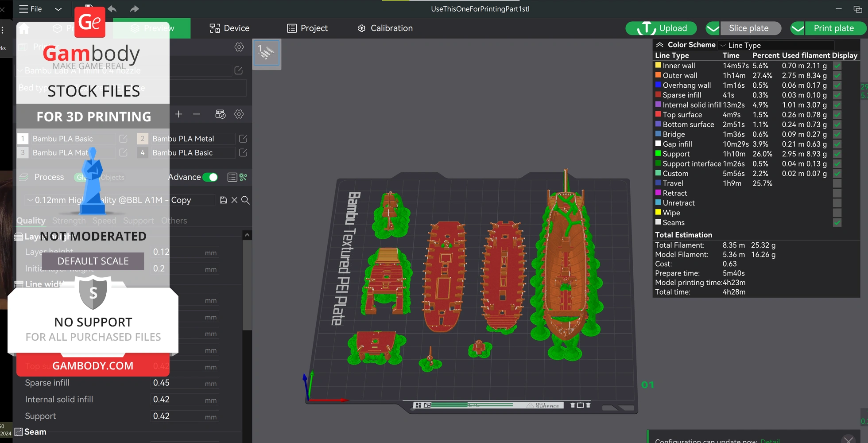Click the redo arrow icon
The height and width of the screenshot is (443, 868).
coord(135,9)
